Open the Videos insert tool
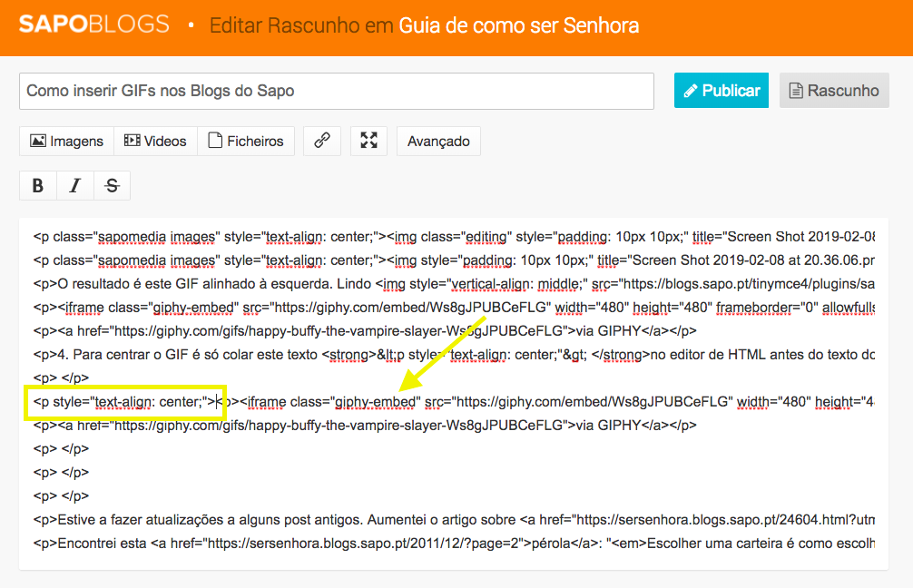The width and height of the screenshot is (913, 588). click(x=155, y=141)
